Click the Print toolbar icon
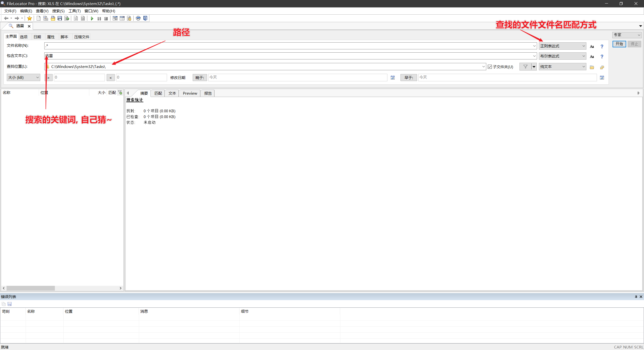 click(x=138, y=18)
